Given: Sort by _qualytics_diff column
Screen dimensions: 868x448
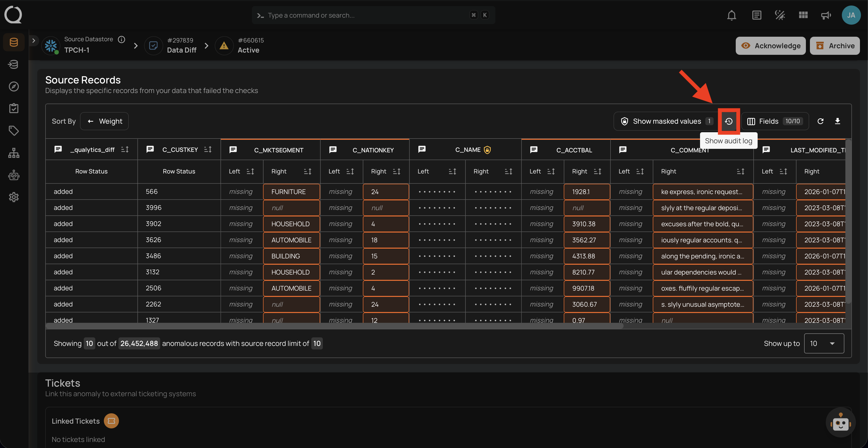Looking at the screenshot, I should coord(125,149).
